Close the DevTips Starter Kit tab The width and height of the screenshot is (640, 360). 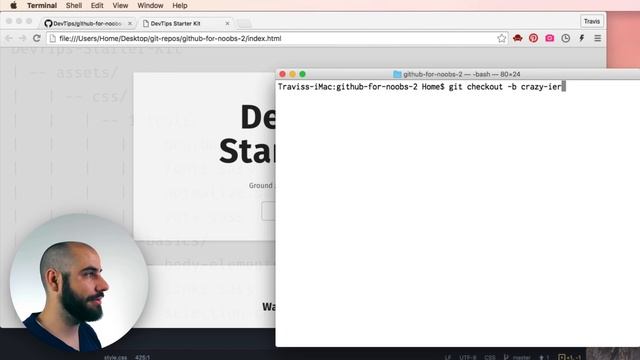(x=227, y=23)
